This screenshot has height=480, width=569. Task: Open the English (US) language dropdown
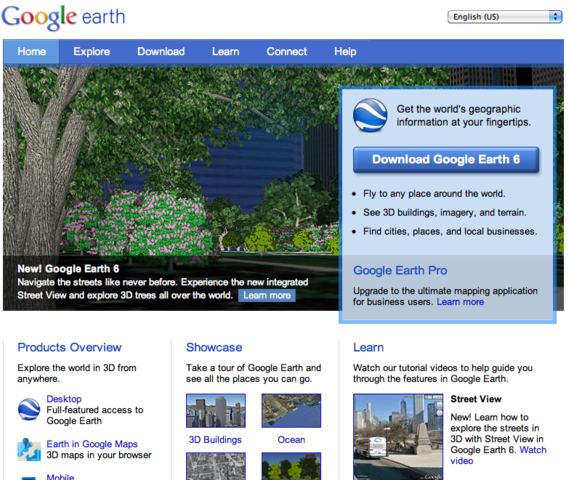click(x=505, y=17)
